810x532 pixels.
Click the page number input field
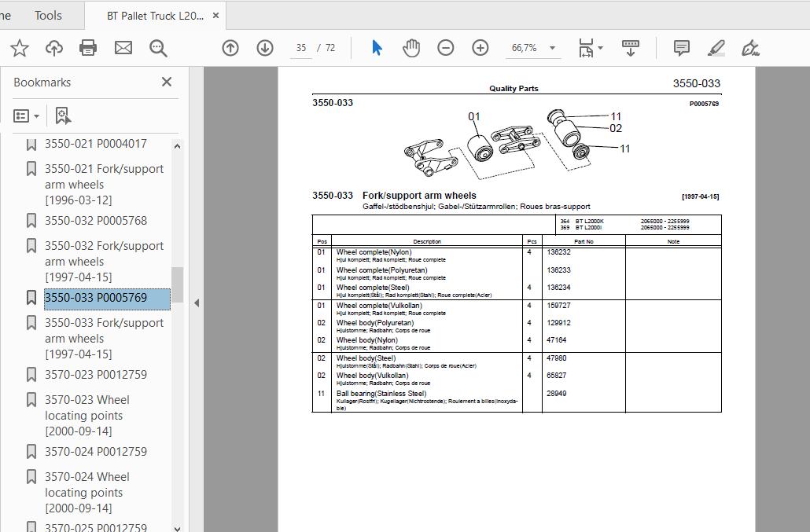point(301,48)
